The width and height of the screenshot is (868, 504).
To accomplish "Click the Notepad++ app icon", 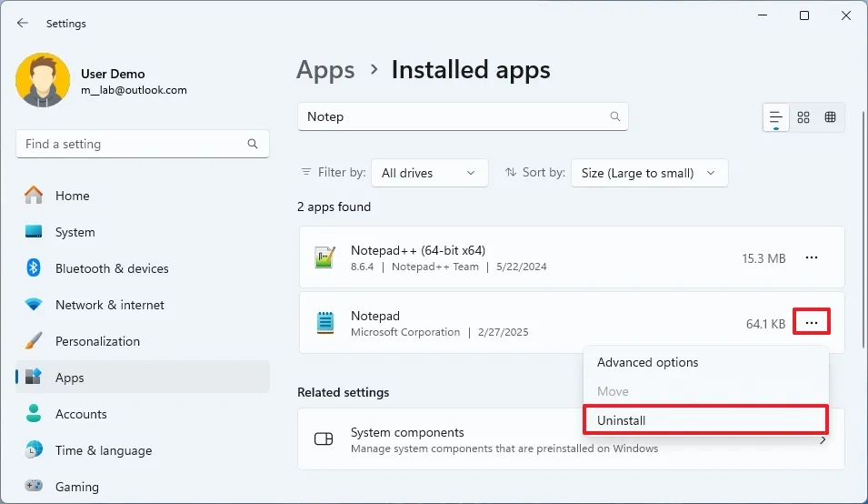I will (x=325, y=257).
